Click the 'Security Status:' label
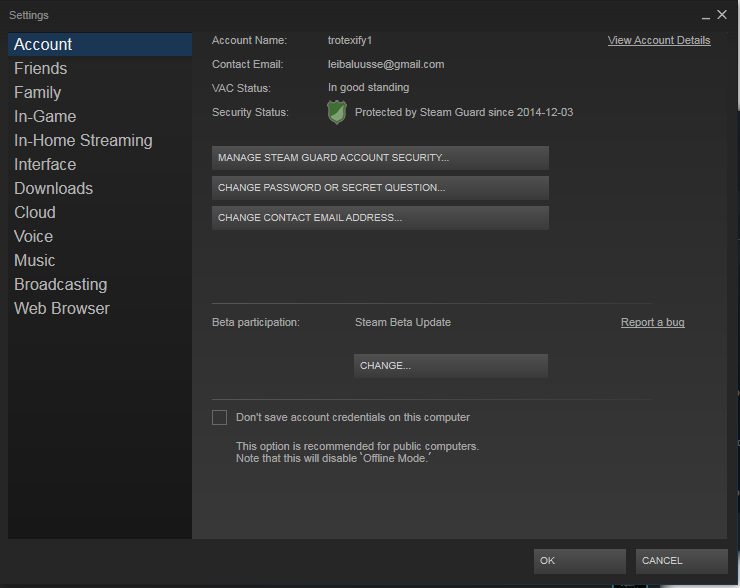Viewport: 740px width, 588px height. tap(250, 112)
